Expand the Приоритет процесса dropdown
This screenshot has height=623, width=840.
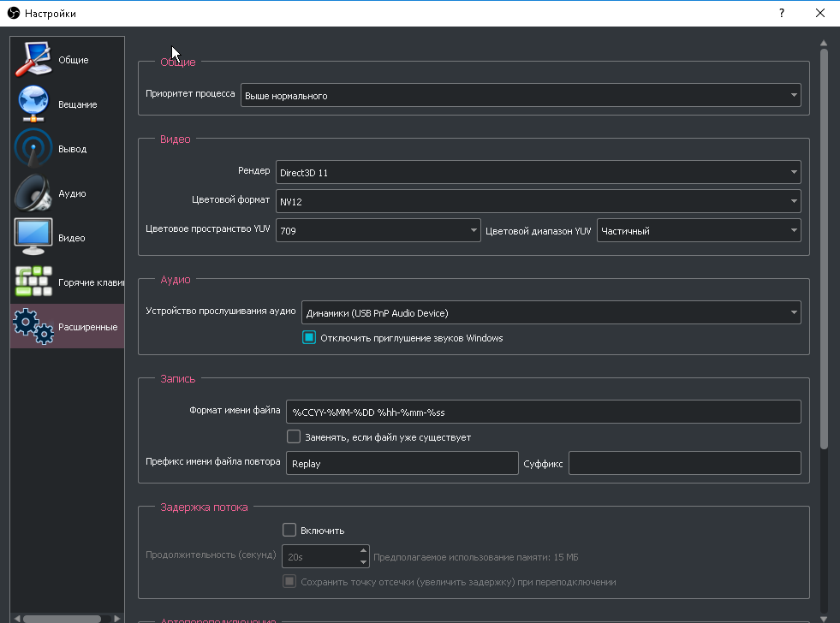tap(521, 95)
